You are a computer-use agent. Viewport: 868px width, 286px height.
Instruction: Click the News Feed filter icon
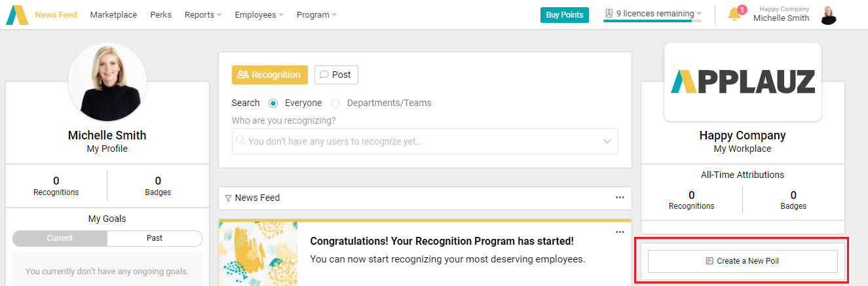click(x=228, y=198)
